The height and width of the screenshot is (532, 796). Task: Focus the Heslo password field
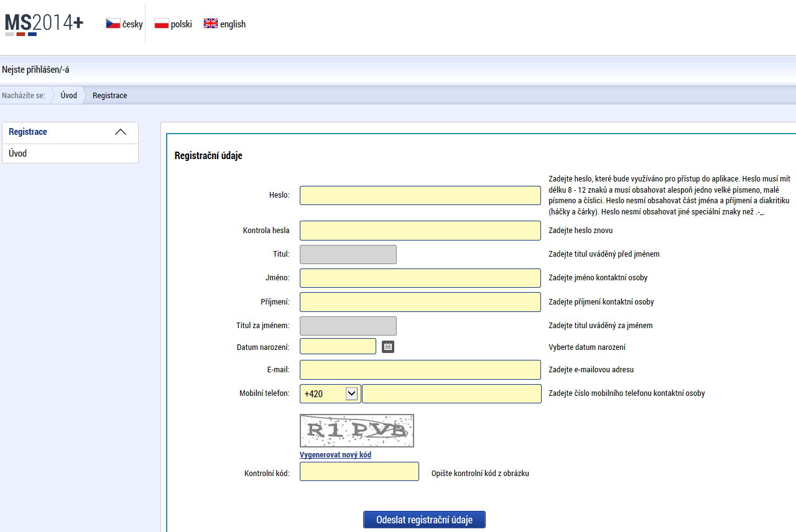point(420,195)
